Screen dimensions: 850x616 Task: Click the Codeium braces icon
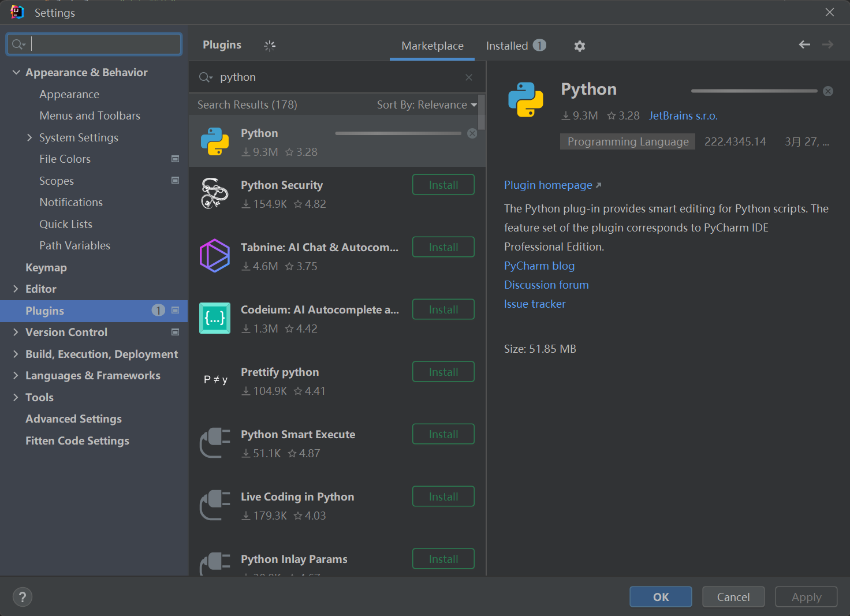coord(215,318)
